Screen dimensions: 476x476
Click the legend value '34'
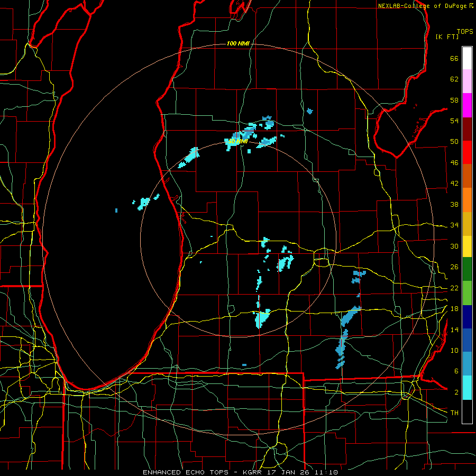coord(454,225)
